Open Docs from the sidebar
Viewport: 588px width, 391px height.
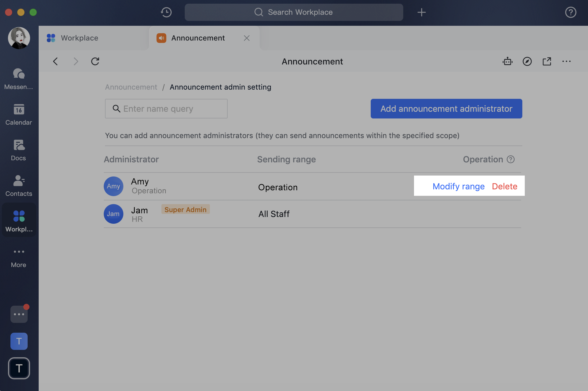18,150
